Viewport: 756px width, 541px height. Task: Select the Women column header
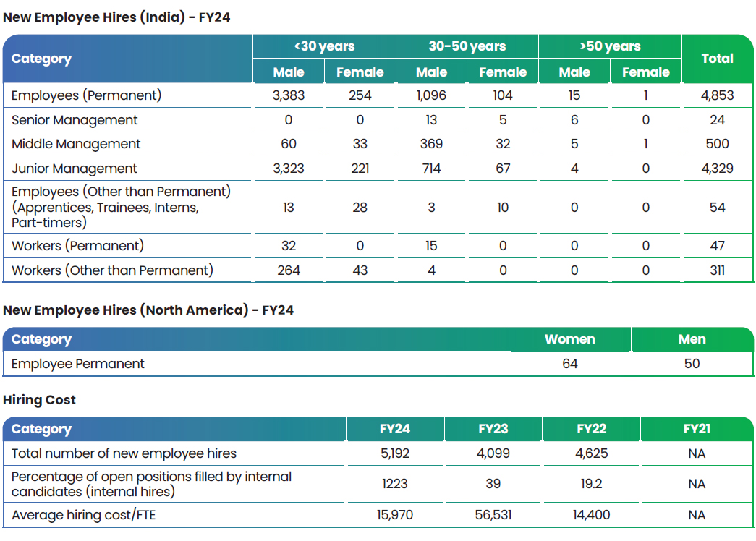(x=570, y=339)
